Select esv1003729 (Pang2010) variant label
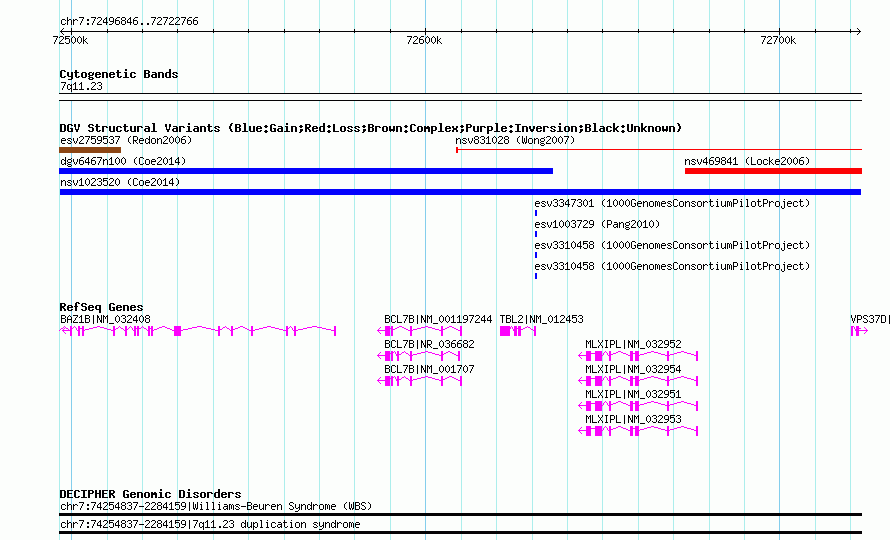 coord(597,224)
